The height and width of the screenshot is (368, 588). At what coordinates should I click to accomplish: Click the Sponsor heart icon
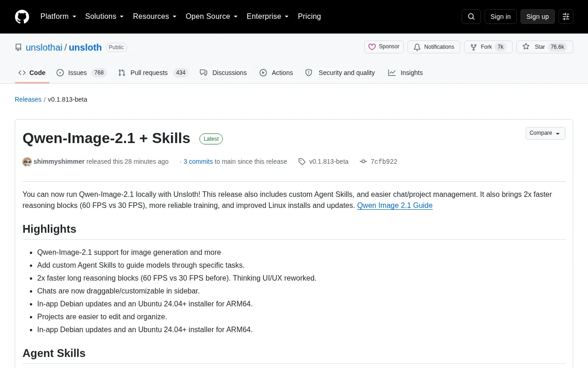[372, 47]
